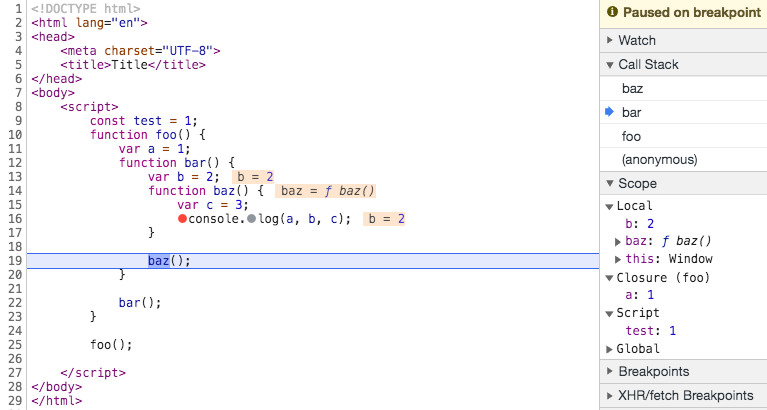Click blue current-frame arrow beside bar
This screenshot has height=410, width=767.
click(x=609, y=112)
